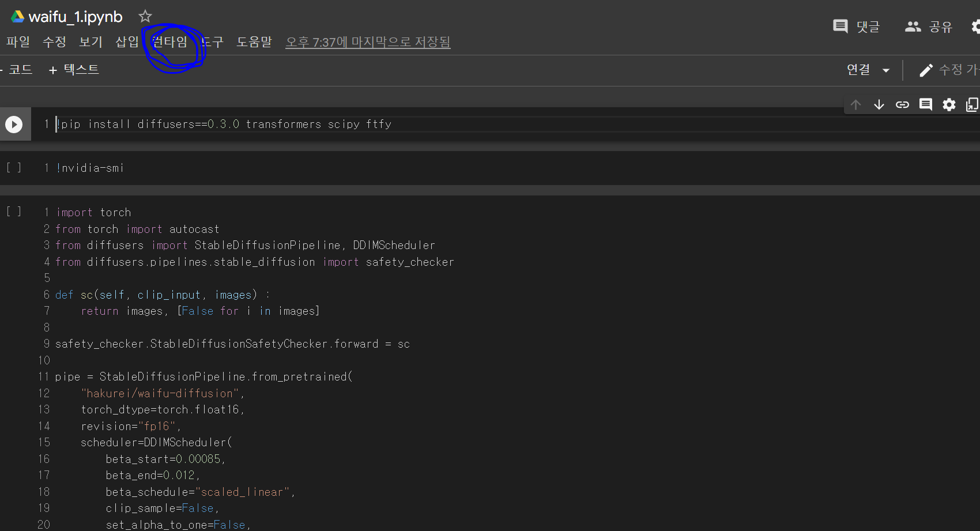Open the 도움말 menu
Viewport: 980px width, 531px height.
254,42
